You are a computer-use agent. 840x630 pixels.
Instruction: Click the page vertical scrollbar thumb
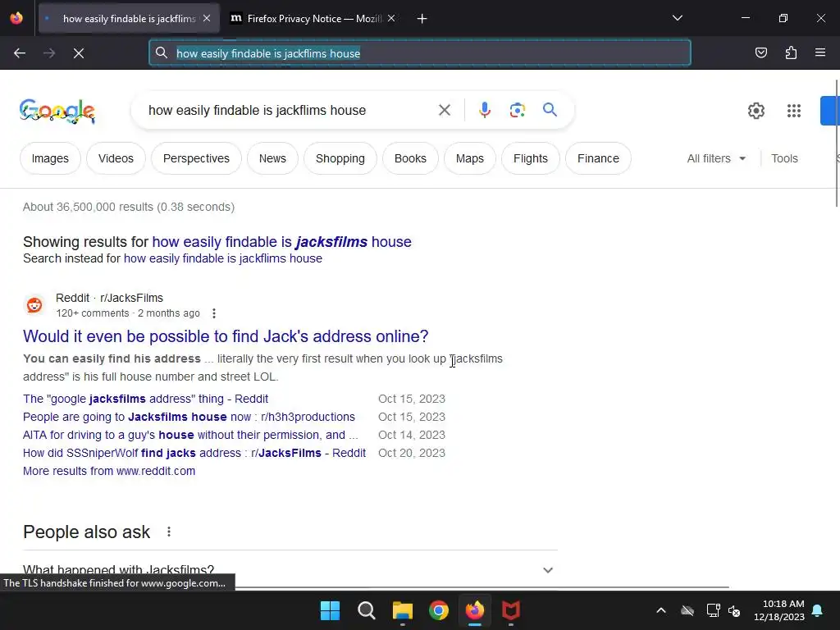[x=837, y=143]
